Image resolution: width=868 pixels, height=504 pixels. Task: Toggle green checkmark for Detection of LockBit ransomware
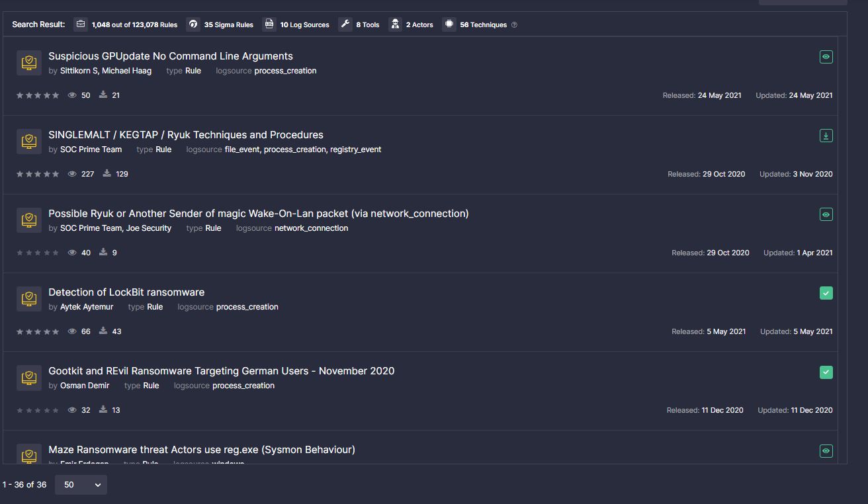pyautogui.click(x=826, y=293)
